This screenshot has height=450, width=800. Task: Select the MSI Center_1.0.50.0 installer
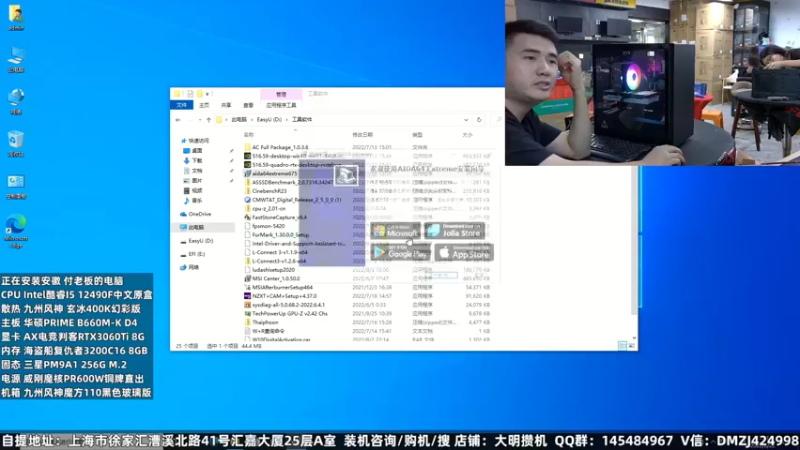tap(272, 279)
